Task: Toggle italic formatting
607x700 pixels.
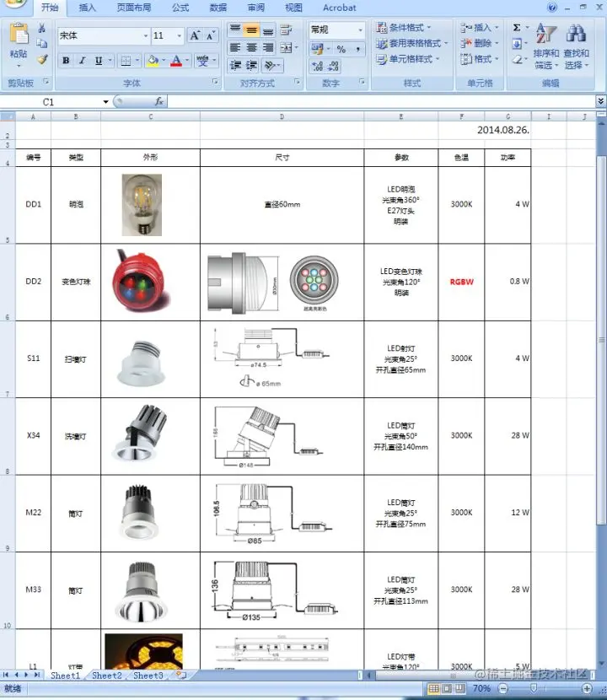Action: (x=82, y=60)
